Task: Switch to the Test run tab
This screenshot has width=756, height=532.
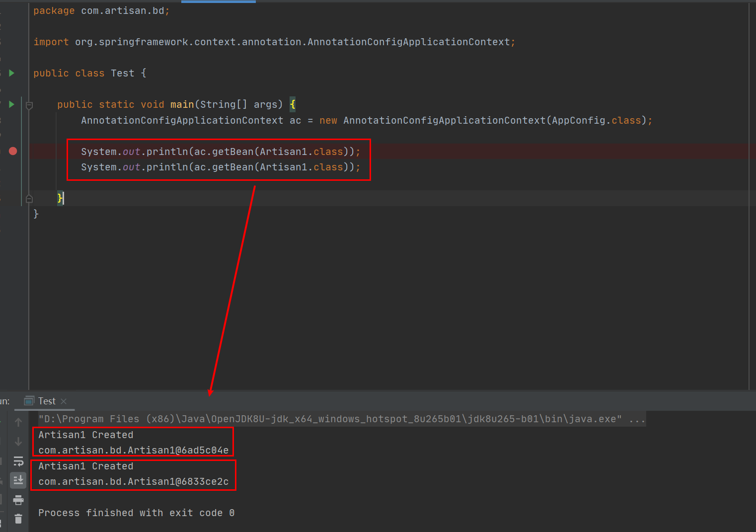Action: (x=47, y=401)
